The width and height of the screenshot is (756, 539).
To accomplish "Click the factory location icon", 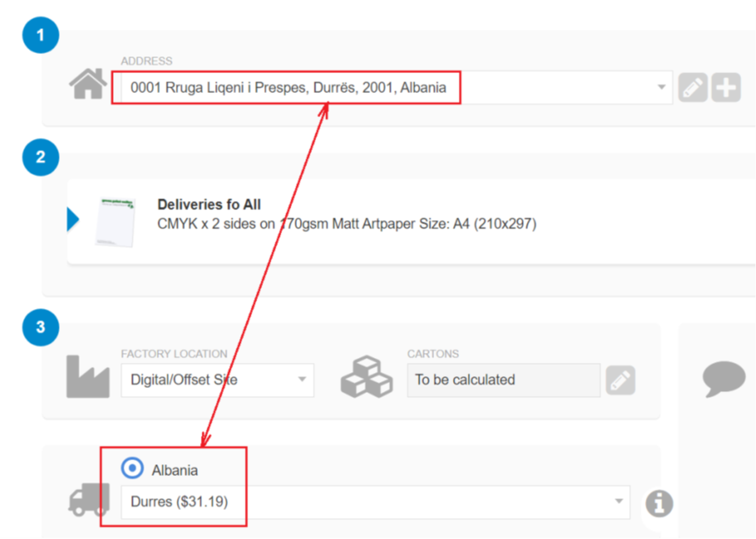I will pos(88,376).
